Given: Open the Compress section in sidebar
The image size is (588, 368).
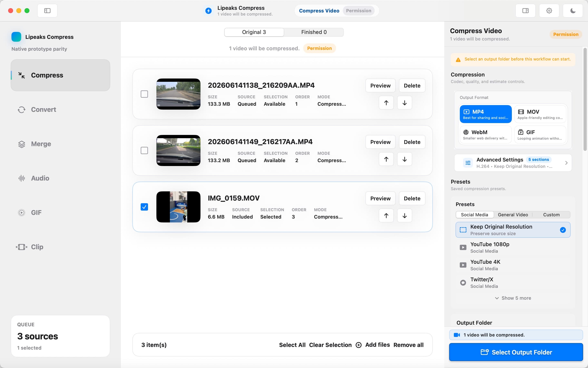Looking at the screenshot, I should (x=60, y=75).
